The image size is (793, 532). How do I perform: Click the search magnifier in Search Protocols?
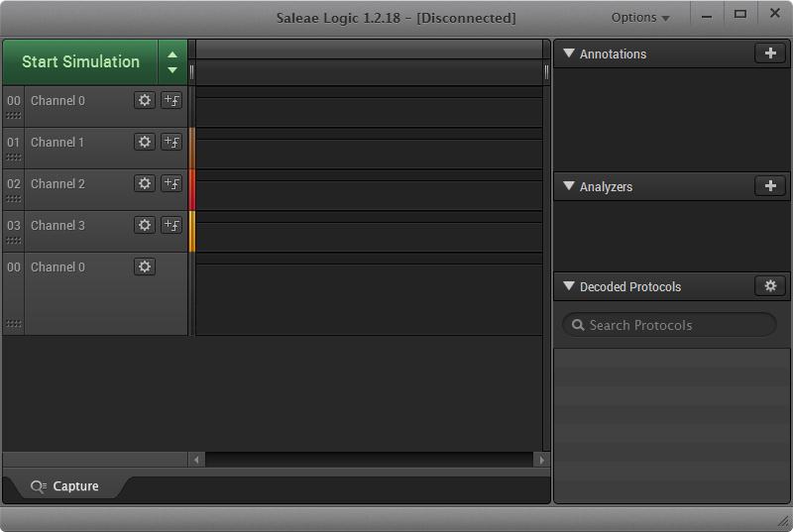pyautogui.click(x=575, y=325)
